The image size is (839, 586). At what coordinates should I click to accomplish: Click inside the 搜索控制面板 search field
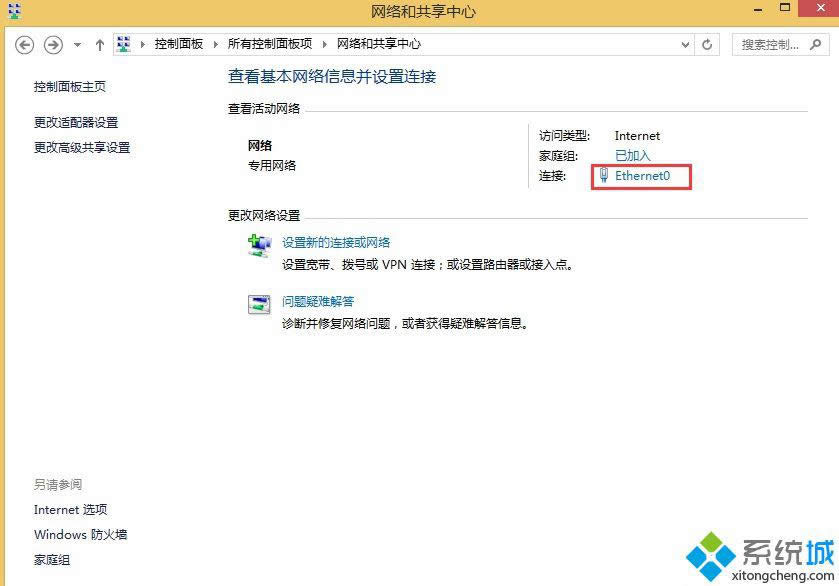pyautogui.click(x=770, y=44)
